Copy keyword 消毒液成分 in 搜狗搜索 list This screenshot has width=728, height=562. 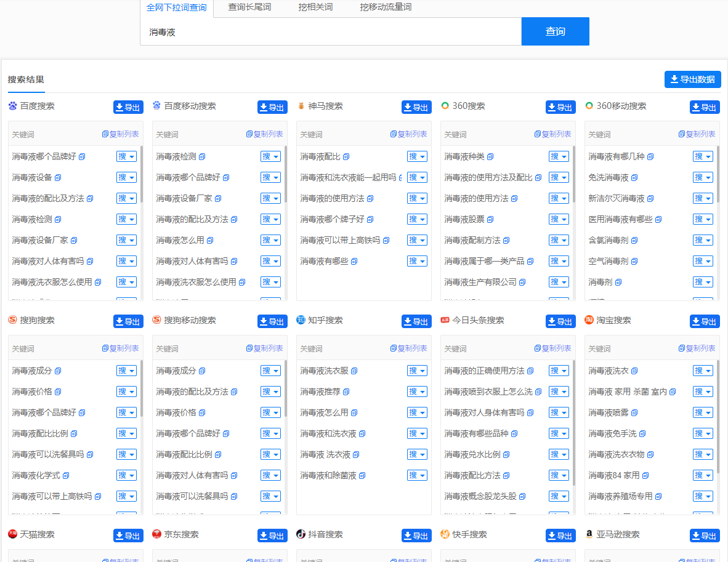(58, 371)
